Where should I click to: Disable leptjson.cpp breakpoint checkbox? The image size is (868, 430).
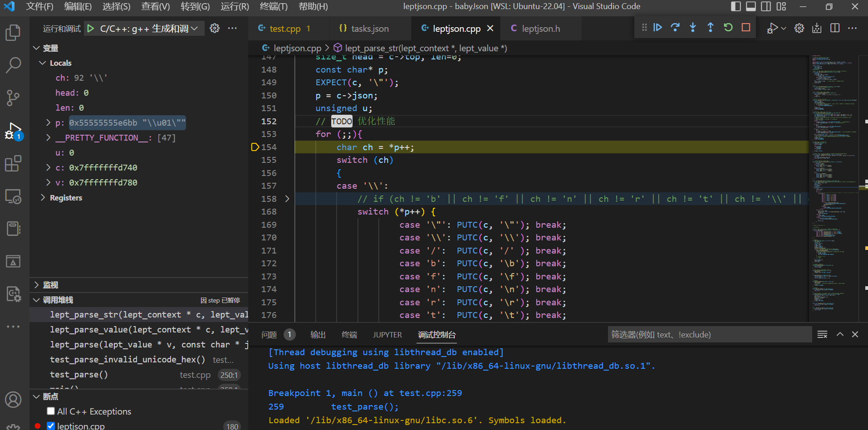pos(51,426)
